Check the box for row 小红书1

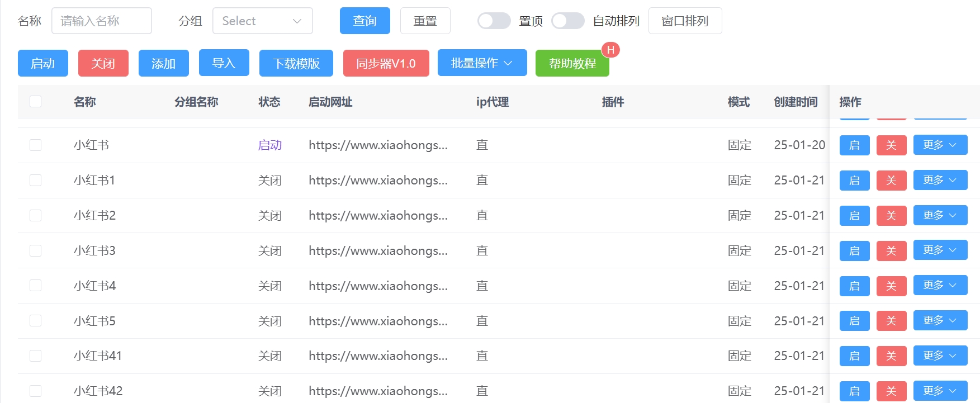(36, 180)
